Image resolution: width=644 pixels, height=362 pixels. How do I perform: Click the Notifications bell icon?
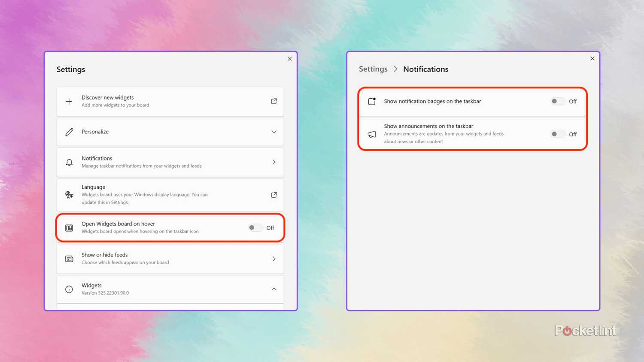coord(69,162)
